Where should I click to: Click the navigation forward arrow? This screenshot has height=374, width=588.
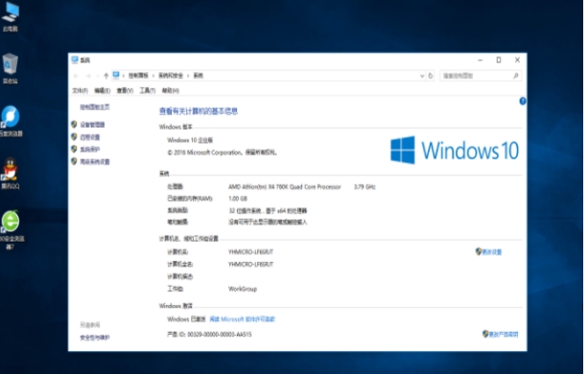[88, 76]
